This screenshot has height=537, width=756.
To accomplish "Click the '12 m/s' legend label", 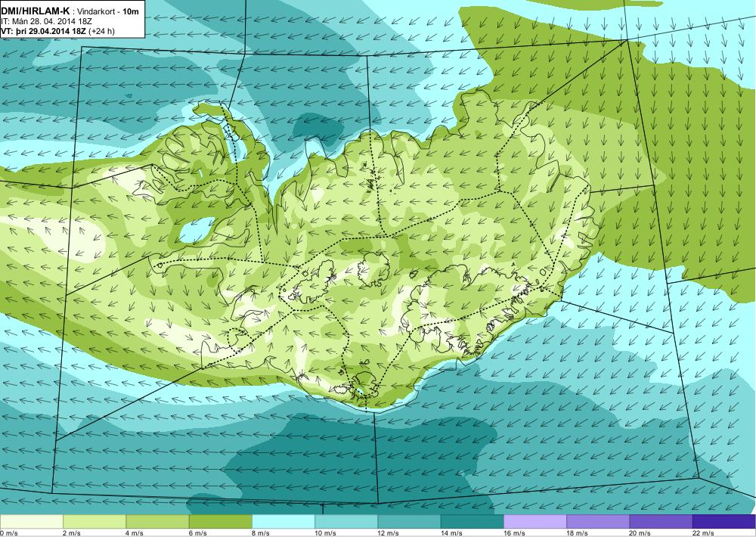I will click(389, 533).
